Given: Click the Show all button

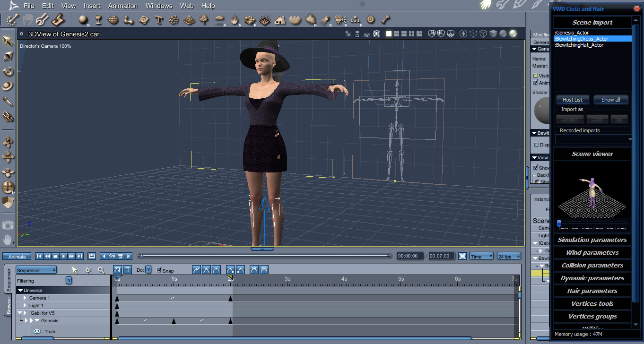Looking at the screenshot, I should (611, 100).
